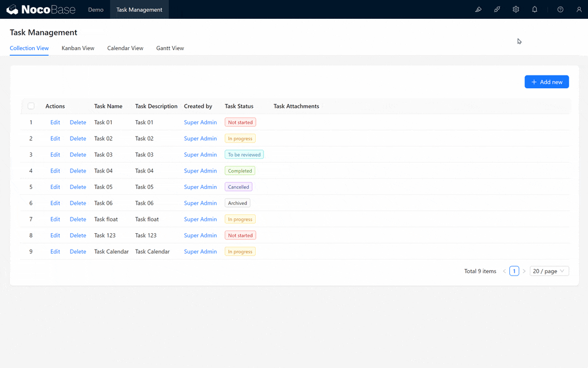Toggle the select-all checkbox in header
The image size is (588, 368).
(x=31, y=106)
